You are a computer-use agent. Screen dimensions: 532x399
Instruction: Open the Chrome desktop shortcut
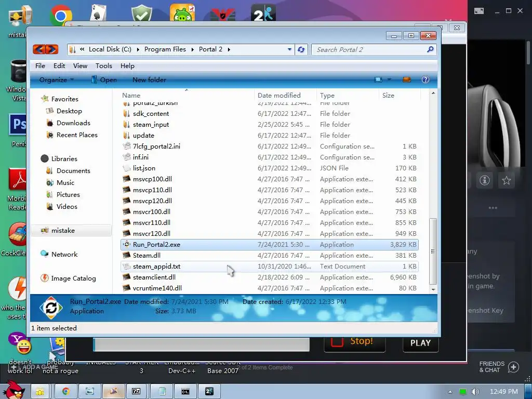[x=61, y=15]
